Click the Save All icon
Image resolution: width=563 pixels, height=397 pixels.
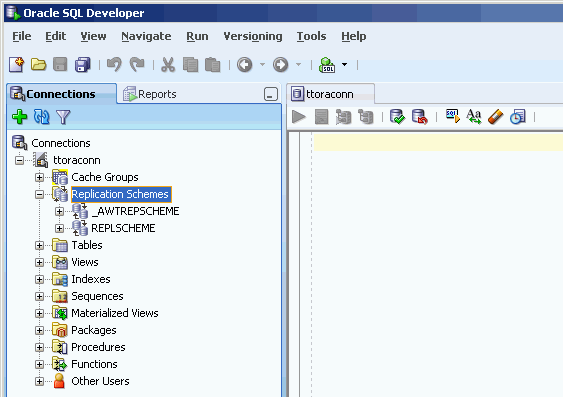pos(83,65)
